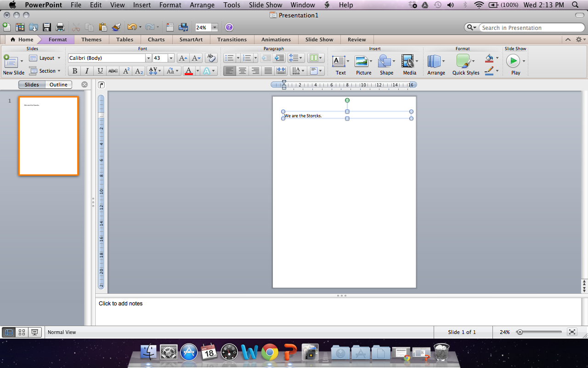Close the slides pane with X button

pos(85,85)
